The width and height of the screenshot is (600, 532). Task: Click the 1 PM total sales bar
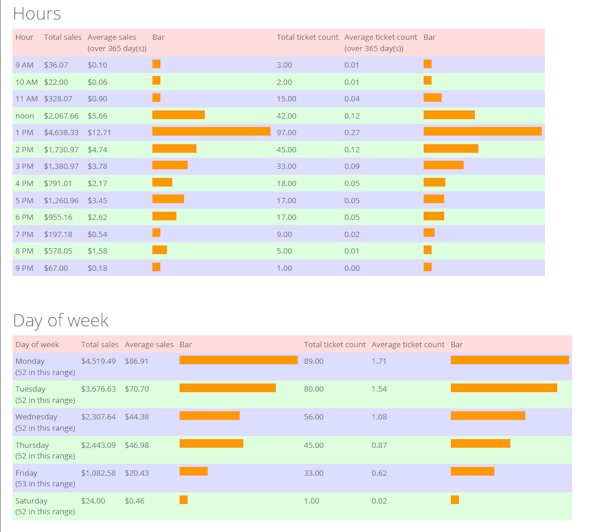211,132
